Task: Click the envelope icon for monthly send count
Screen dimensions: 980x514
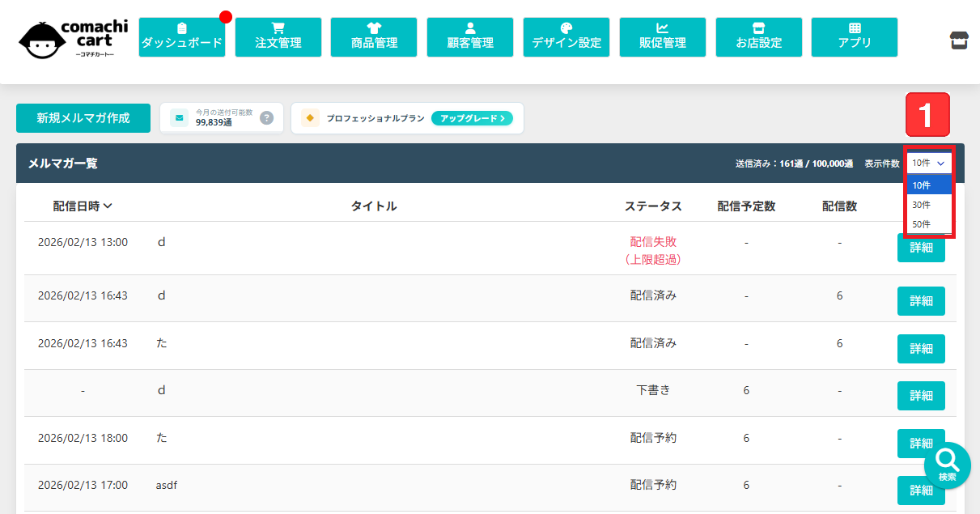Action: tap(180, 118)
